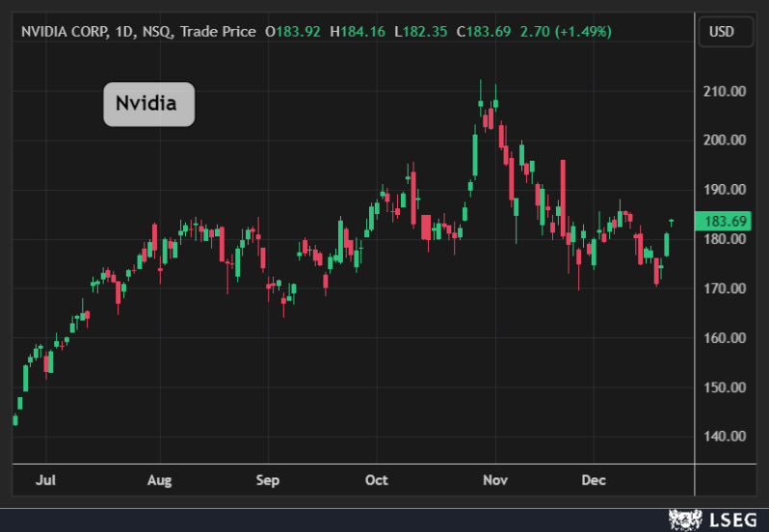Select Dec on the time axis
The image size is (769, 532).
click(595, 480)
